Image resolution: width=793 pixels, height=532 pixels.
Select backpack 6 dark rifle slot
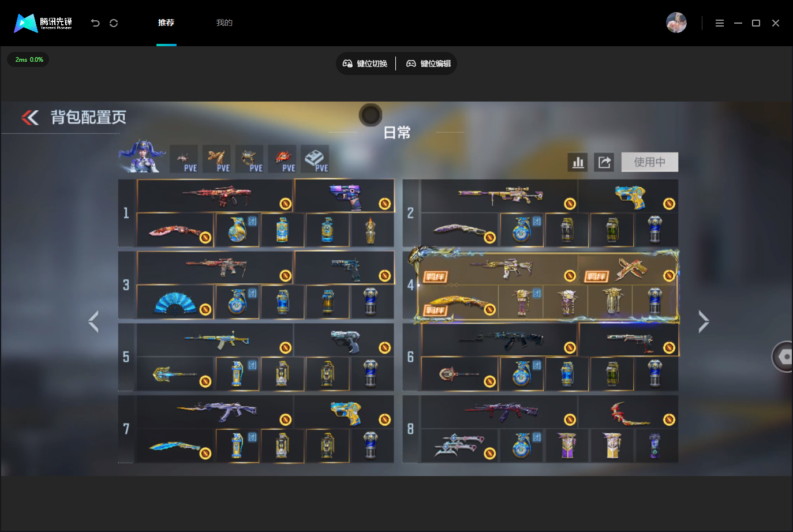[x=500, y=339]
